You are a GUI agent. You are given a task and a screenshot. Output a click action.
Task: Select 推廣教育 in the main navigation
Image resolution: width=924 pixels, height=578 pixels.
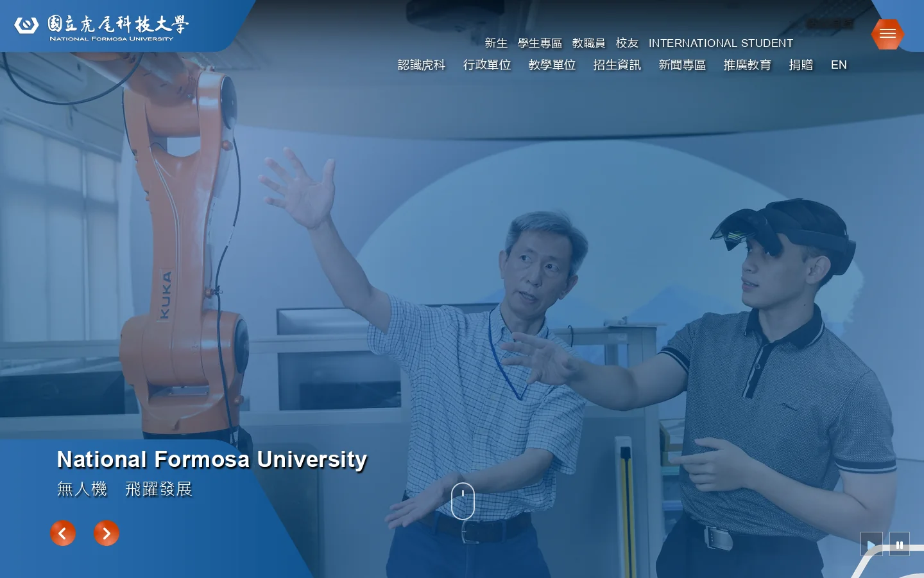pyautogui.click(x=748, y=65)
